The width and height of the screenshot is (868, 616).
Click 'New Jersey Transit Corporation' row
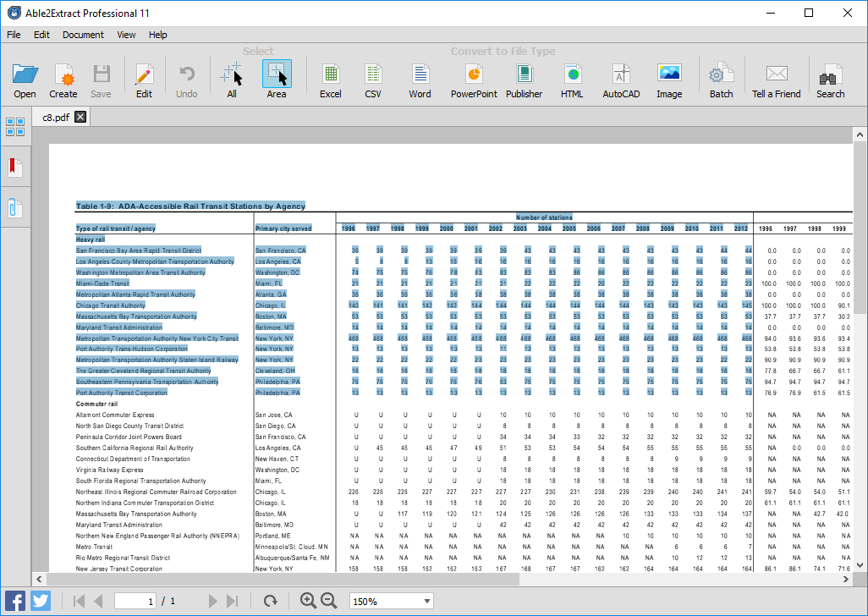119,569
